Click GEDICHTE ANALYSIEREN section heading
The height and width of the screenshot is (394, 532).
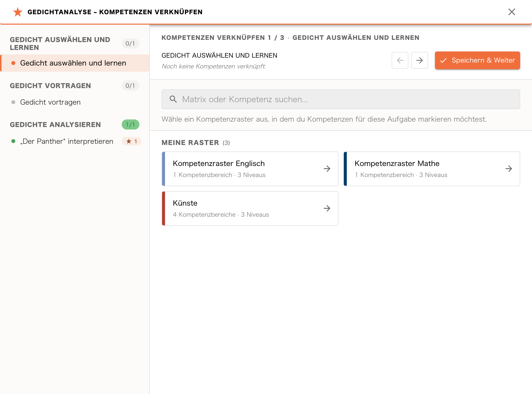(55, 125)
